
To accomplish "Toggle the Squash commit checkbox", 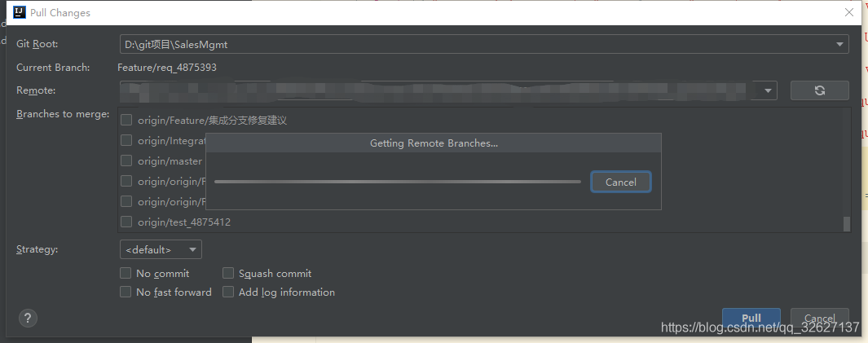I will 228,273.
